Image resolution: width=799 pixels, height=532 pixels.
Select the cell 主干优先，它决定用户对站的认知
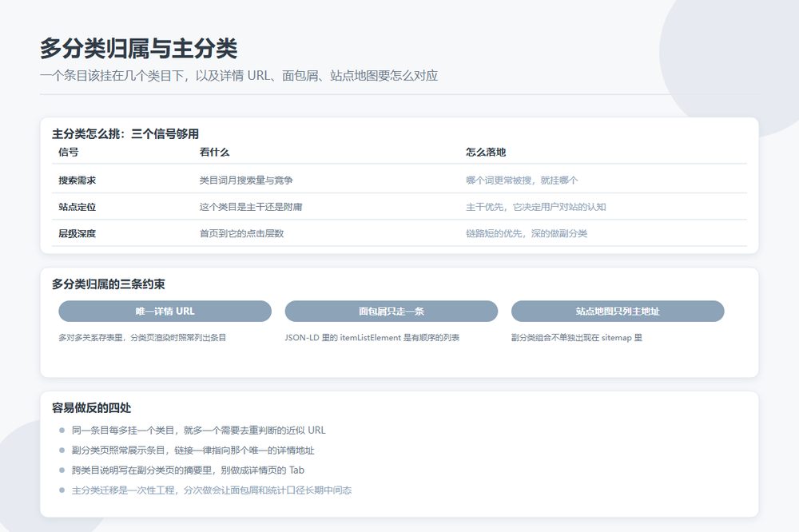(x=536, y=207)
